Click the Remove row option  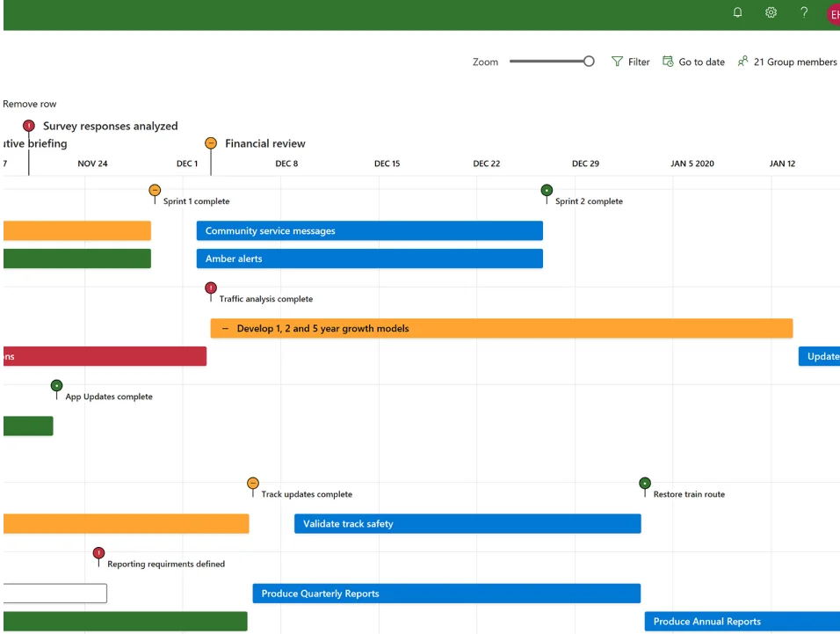[x=30, y=104]
